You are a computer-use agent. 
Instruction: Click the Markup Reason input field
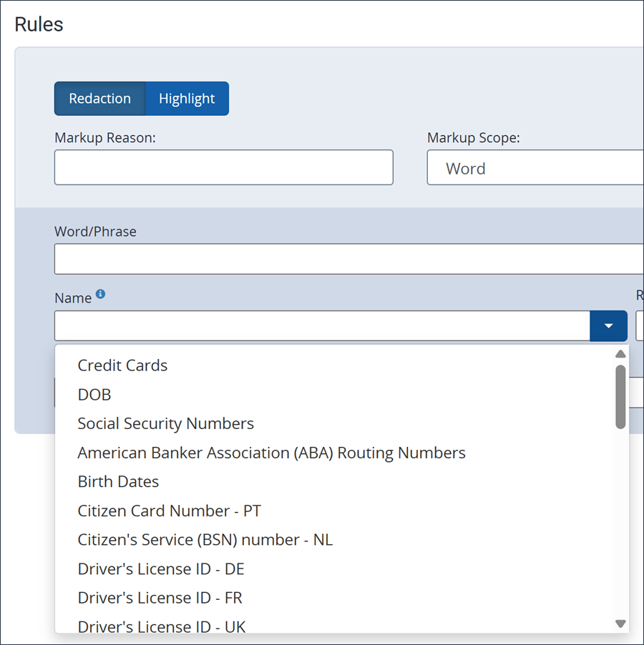224,167
